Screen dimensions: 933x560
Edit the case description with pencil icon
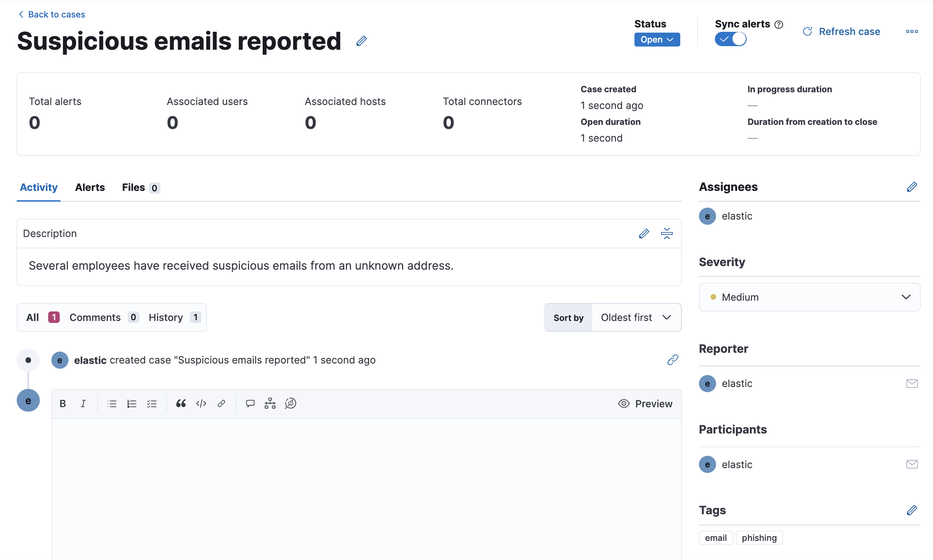pos(644,233)
